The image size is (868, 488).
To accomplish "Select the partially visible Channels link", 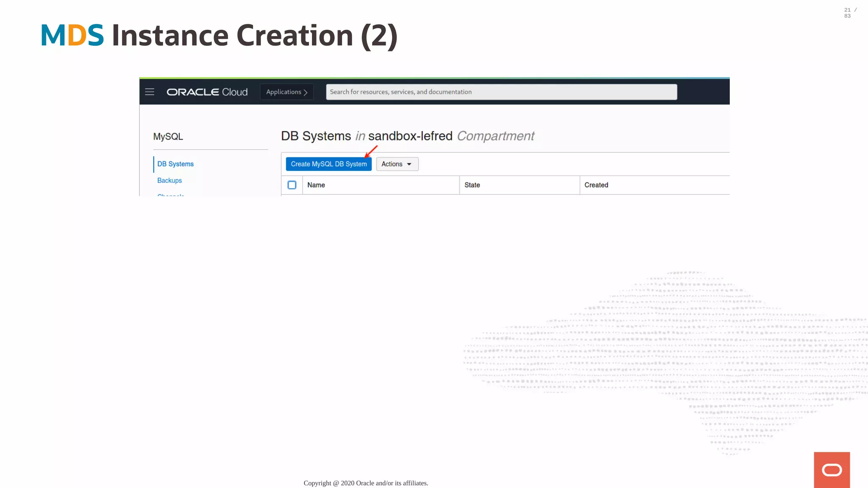I will point(171,195).
